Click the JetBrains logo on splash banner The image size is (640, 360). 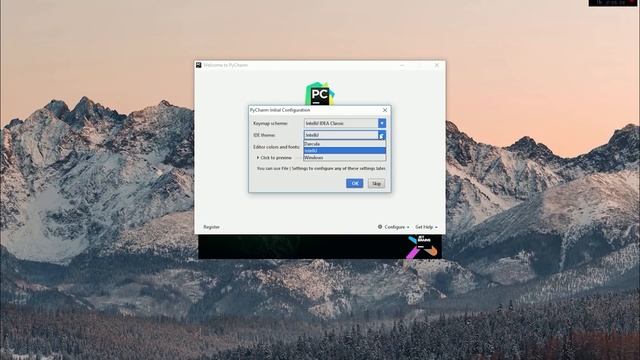(423, 247)
